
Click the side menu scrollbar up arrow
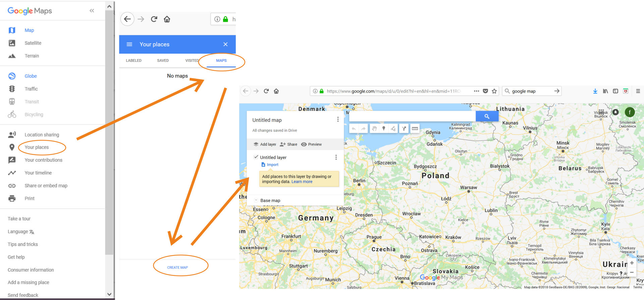click(109, 6)
